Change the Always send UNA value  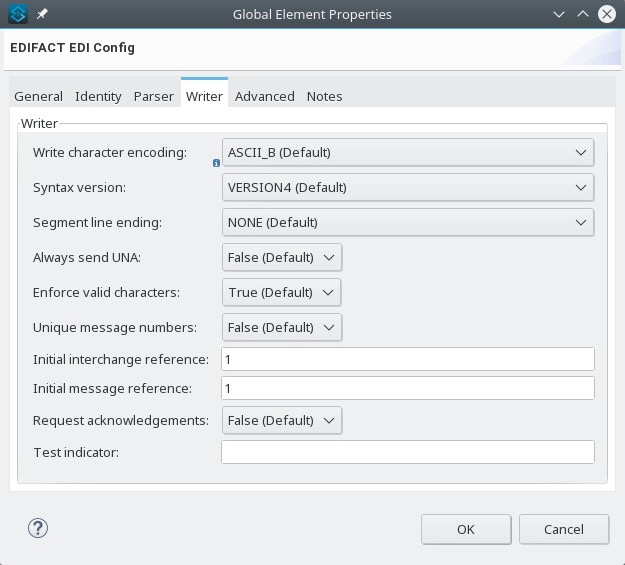(x=282, y=258)
